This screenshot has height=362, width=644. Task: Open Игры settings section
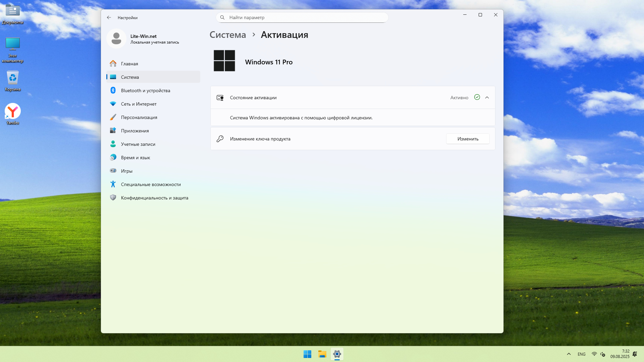pos(126,171)
